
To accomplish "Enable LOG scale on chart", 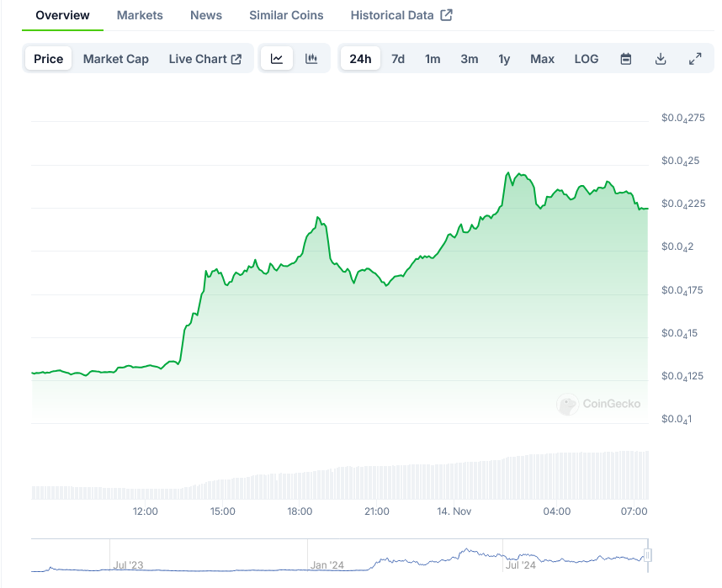I will (587, 59).
